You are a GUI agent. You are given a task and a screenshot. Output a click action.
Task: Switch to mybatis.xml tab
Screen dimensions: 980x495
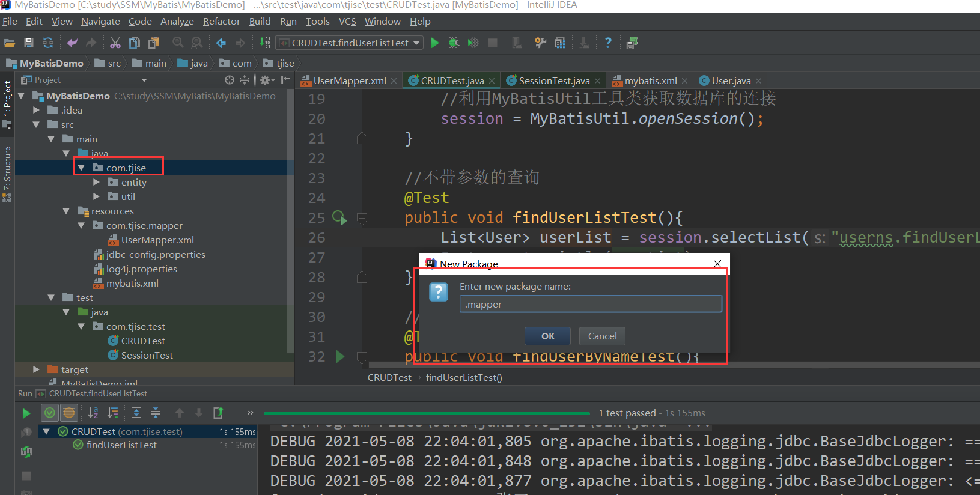point(650,80)
